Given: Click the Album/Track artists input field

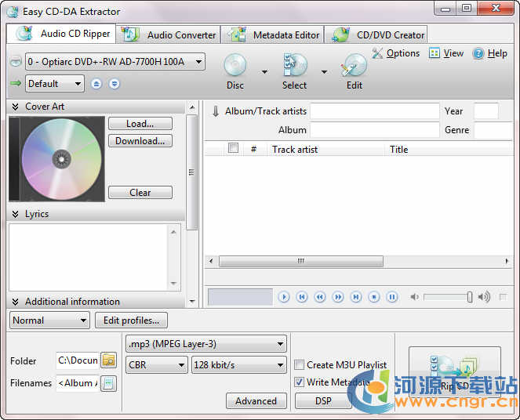Looking at the screenshot, I should [x=375, y=111].
